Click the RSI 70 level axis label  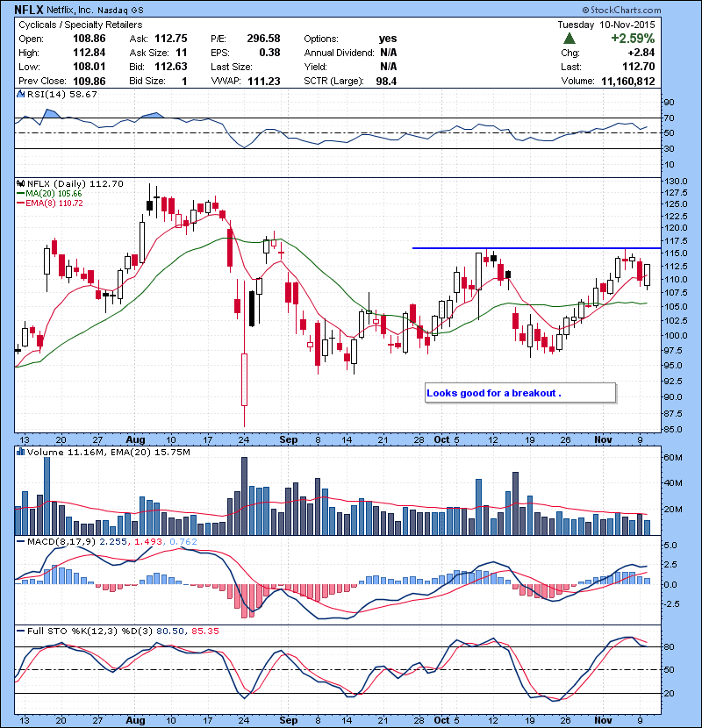pos(670,118)
